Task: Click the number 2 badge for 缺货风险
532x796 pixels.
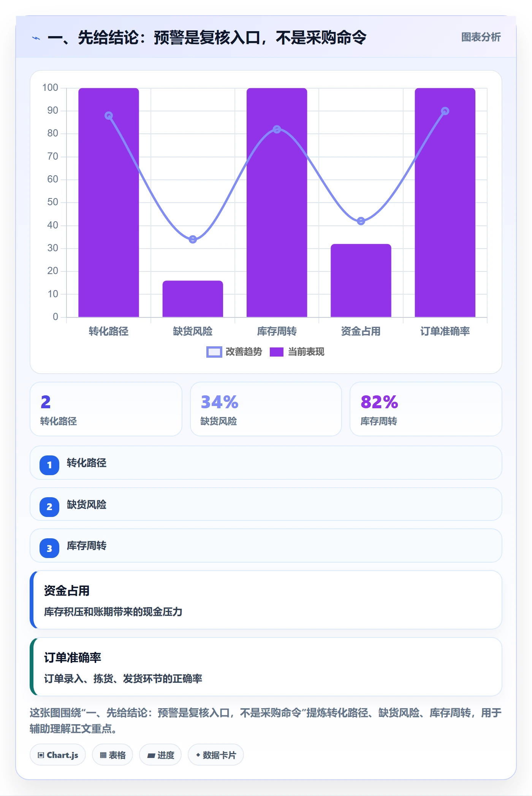Action: coord(49,507)
